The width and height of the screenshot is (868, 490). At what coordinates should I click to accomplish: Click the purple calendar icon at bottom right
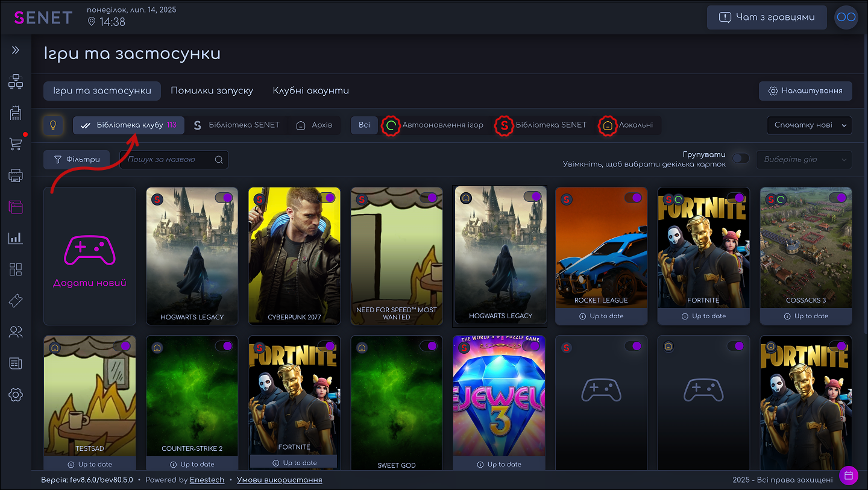point(848,476)
